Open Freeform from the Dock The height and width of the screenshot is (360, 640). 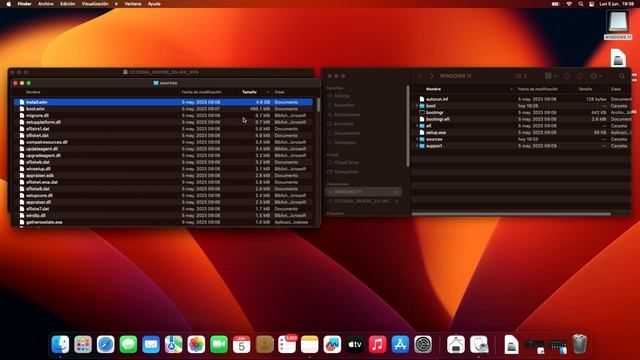(x=332, y=344)
